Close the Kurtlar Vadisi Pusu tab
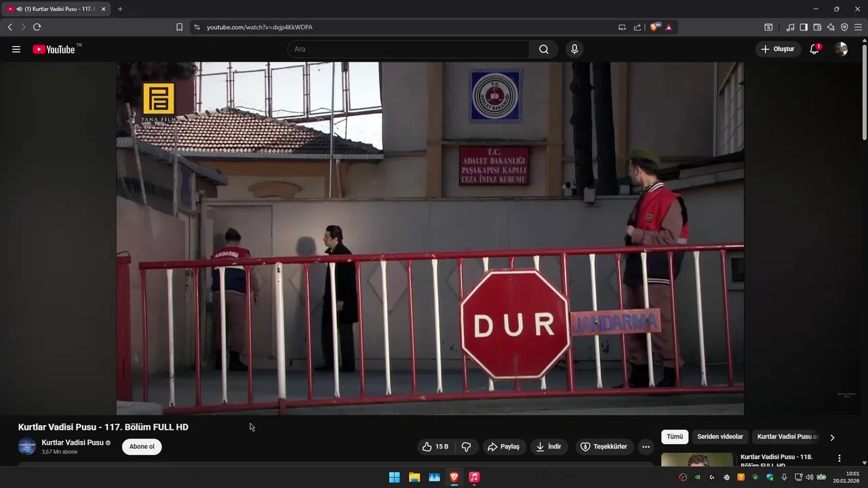Image resolution: width=868 pixels, height=488 pixels. pyautogui.click(x=104, y=9)
